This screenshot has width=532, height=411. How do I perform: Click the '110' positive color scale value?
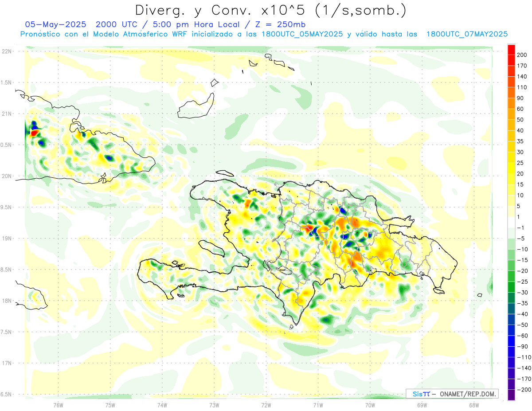click(x=522, y=87)
